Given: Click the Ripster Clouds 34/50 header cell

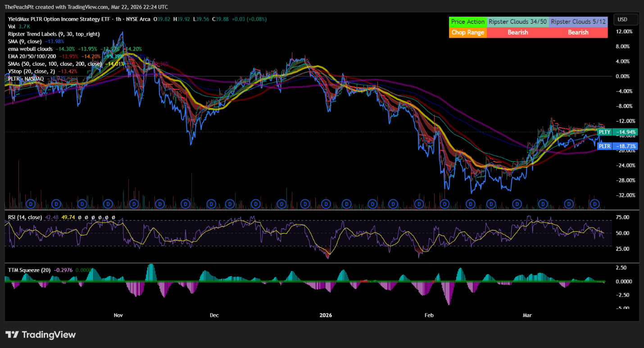Looking at the screenshot, I should point(518,22).
